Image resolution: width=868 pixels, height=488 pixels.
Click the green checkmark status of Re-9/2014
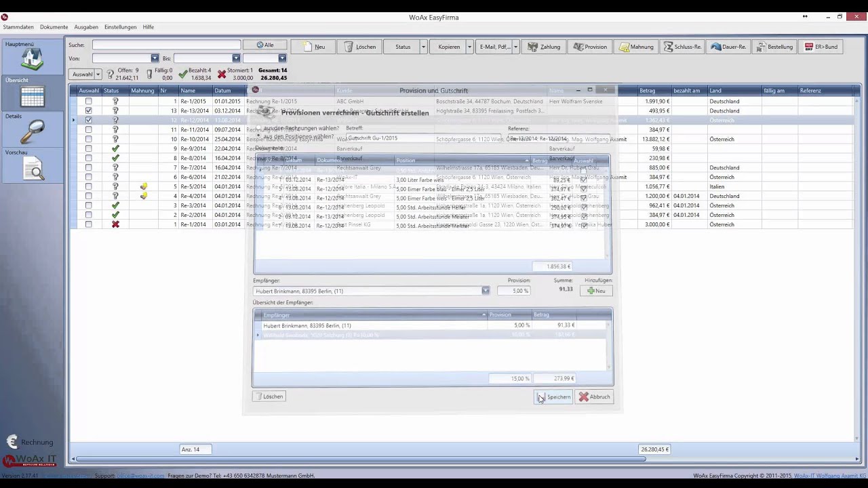(x=115, y=148)
